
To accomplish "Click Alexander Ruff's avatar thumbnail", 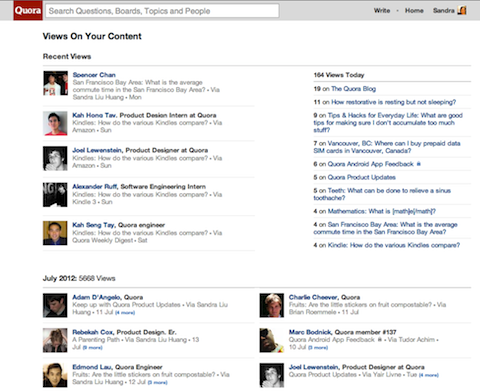I will tap(55, 195).
